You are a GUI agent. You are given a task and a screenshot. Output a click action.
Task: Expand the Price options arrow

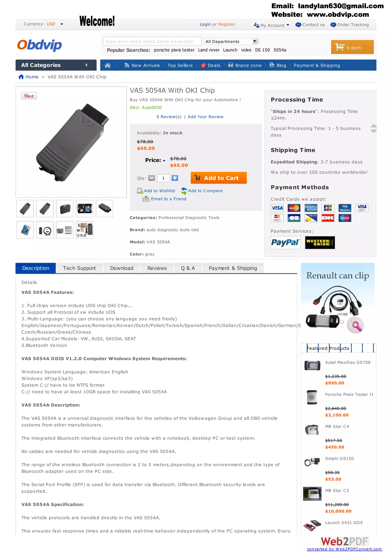(164, 161)
